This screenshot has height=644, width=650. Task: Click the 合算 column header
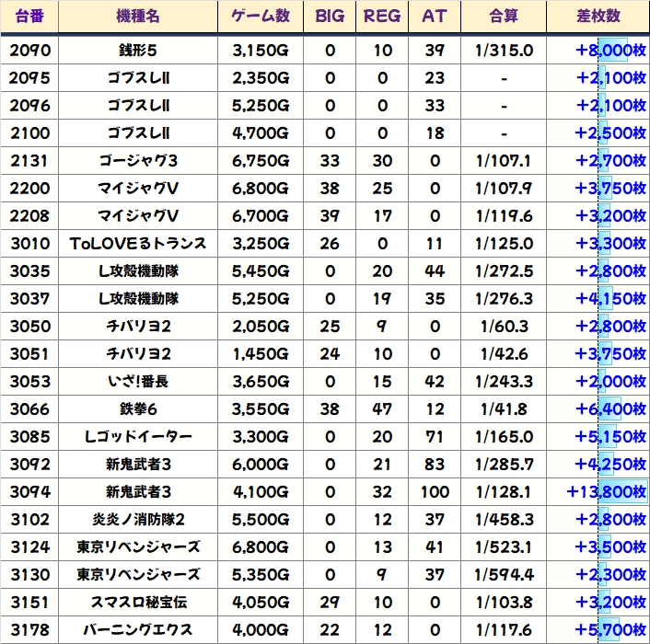pos(504,17)
